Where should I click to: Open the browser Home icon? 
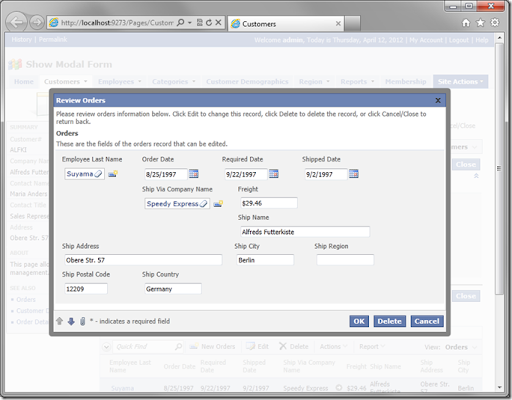(466, 23)
